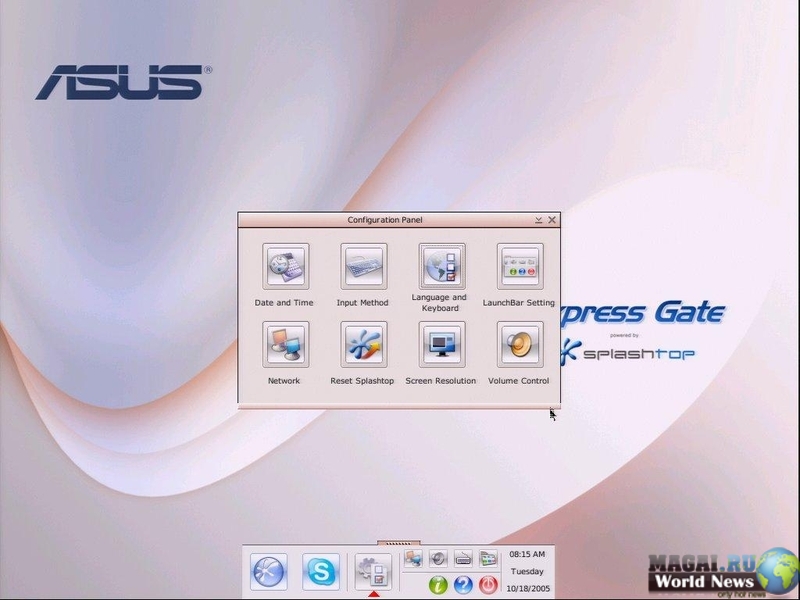Click the small speaker icon in launch bar
Screen dimensions: 800x600
tap(438, 559)
